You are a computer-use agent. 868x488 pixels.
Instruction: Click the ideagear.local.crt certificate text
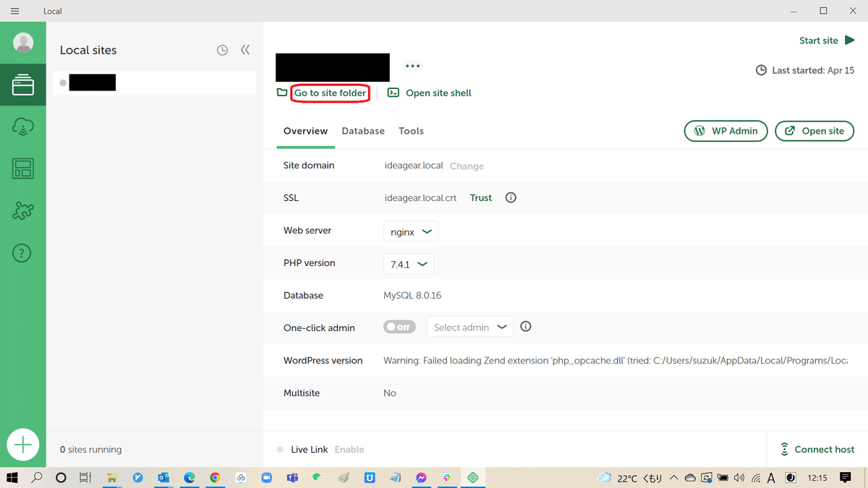(x=420, y=197)
